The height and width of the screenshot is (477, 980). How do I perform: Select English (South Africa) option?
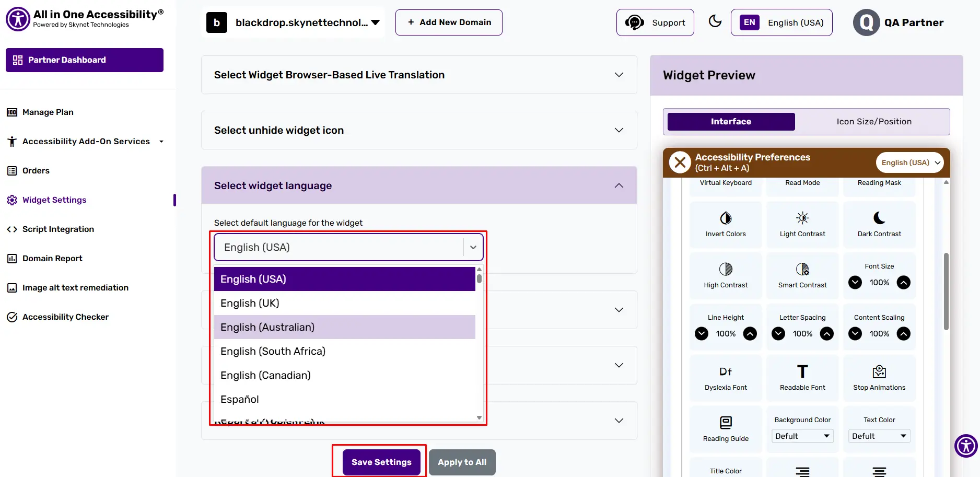[x=345, y=351]
